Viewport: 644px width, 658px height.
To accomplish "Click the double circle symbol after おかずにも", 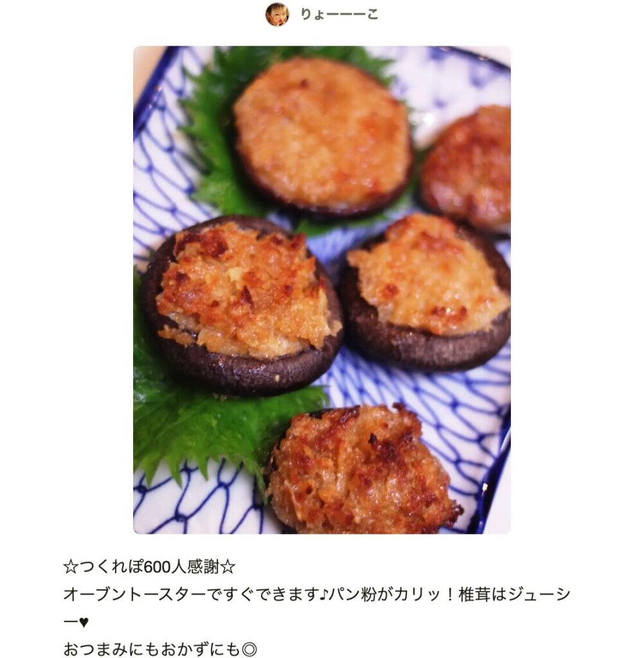I will [249, 649].
